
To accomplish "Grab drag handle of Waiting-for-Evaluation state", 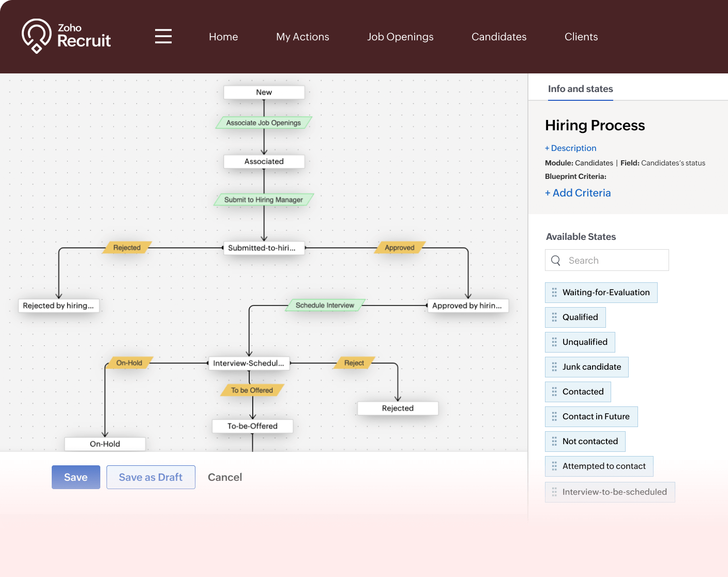I will [554, 293].
